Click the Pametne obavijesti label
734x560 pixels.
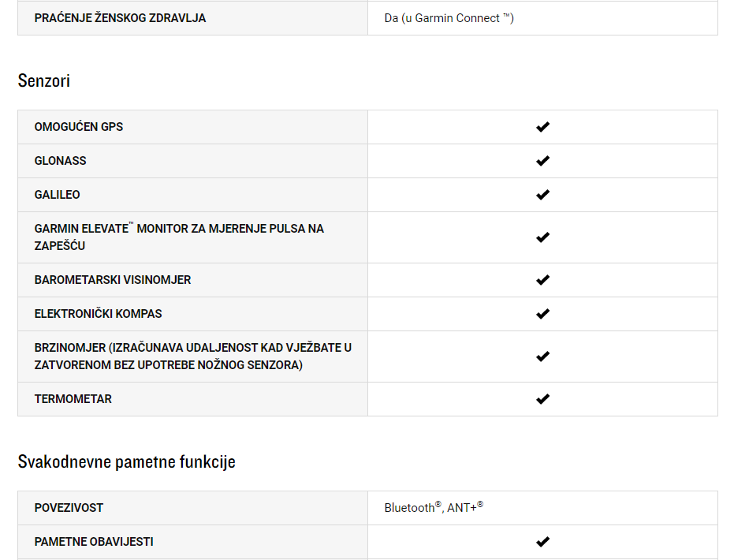click(x=94, y=542)
